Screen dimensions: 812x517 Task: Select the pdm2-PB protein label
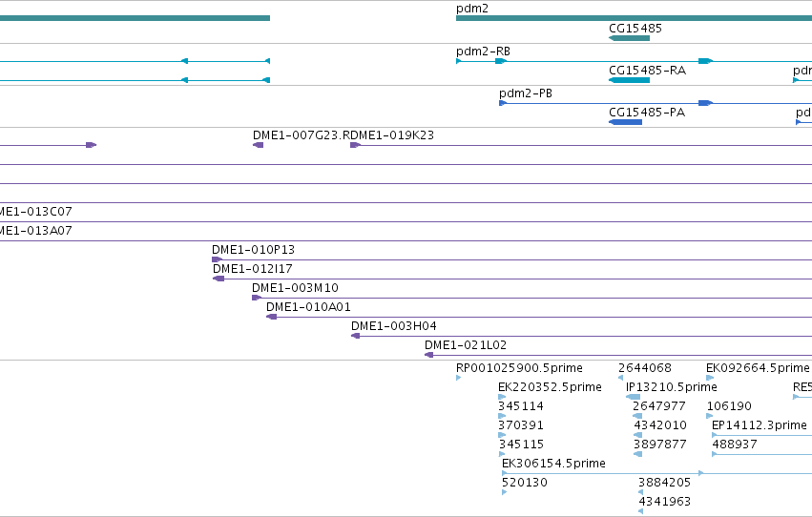click(x=525, y=93)
